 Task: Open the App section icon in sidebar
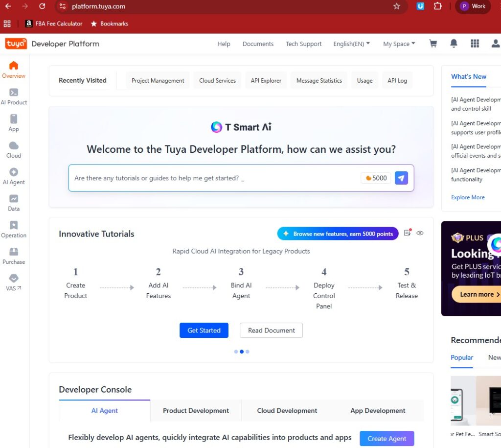click(14, 122)
